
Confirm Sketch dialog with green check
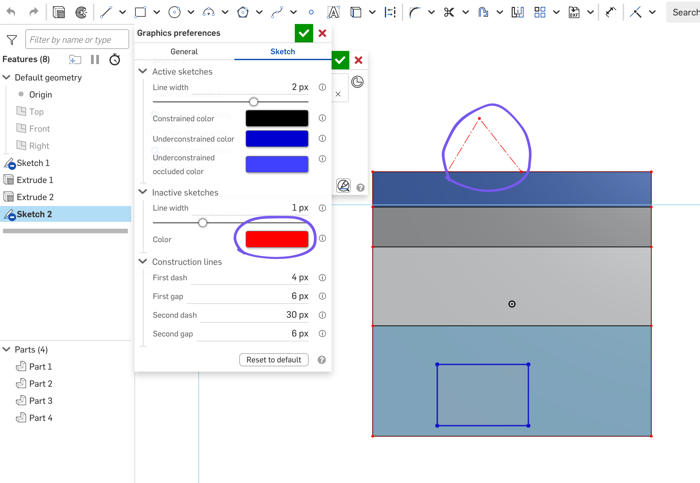pos(340,60)
